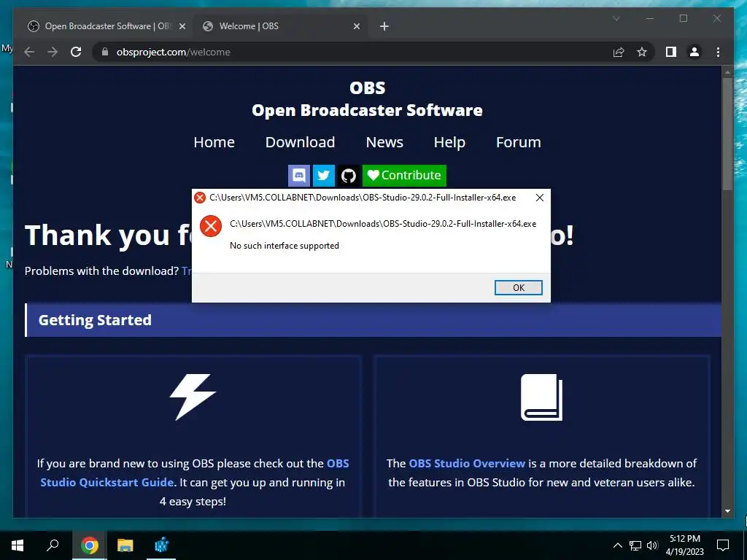Share this page icon
The width and height of the screenshot is (747, 560).
(619, 52)
